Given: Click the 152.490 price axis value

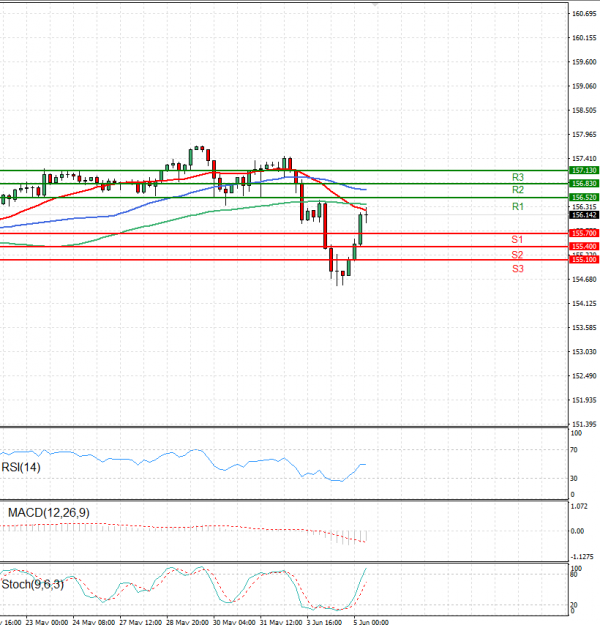Looking at the screenshot, I should coord(584,376).
